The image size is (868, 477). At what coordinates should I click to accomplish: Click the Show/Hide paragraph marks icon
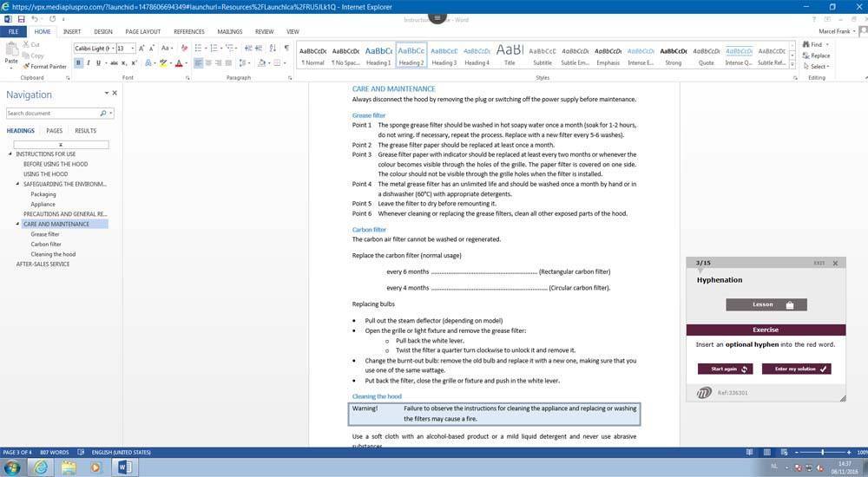point(286,49)
